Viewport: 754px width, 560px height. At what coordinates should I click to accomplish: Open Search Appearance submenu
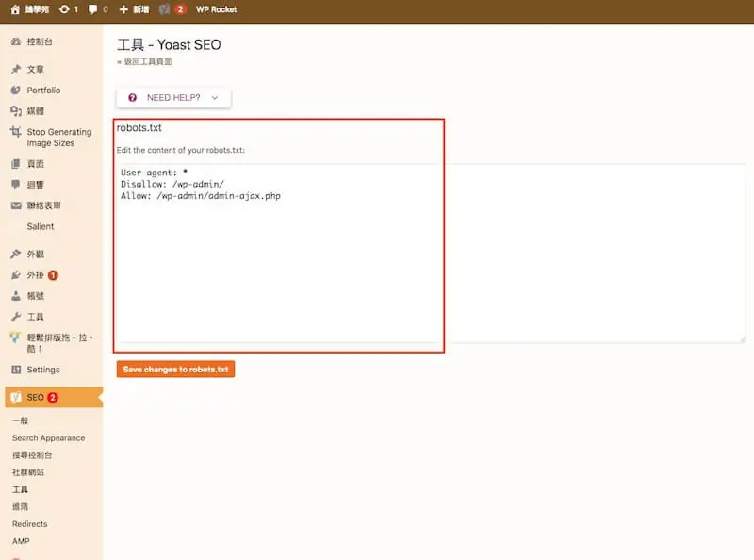(x=49, y=438)
